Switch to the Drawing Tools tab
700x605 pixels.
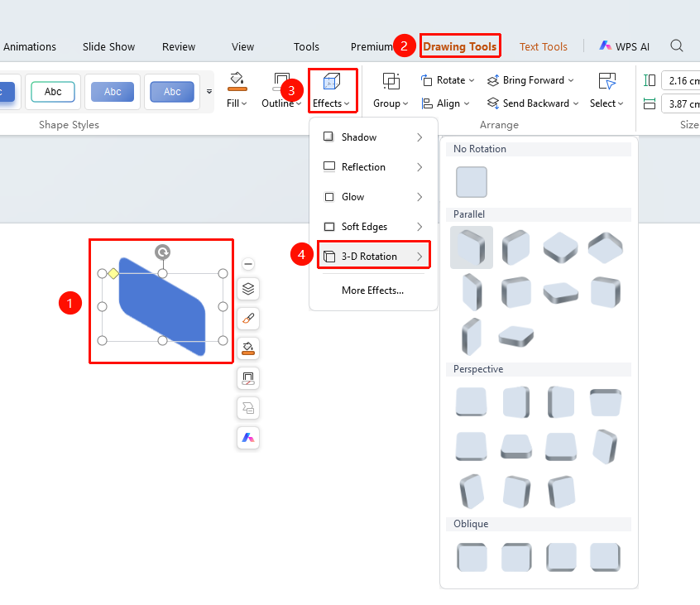460,46
